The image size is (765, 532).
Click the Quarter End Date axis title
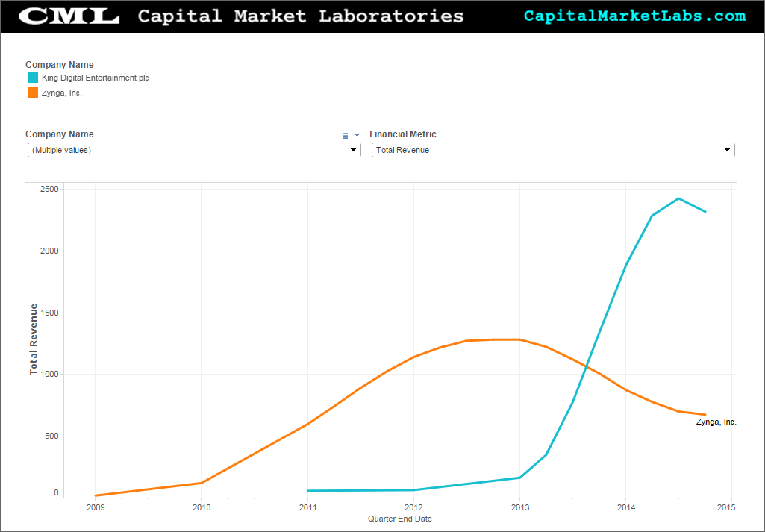pyautogui.click(x=399, y=519)
